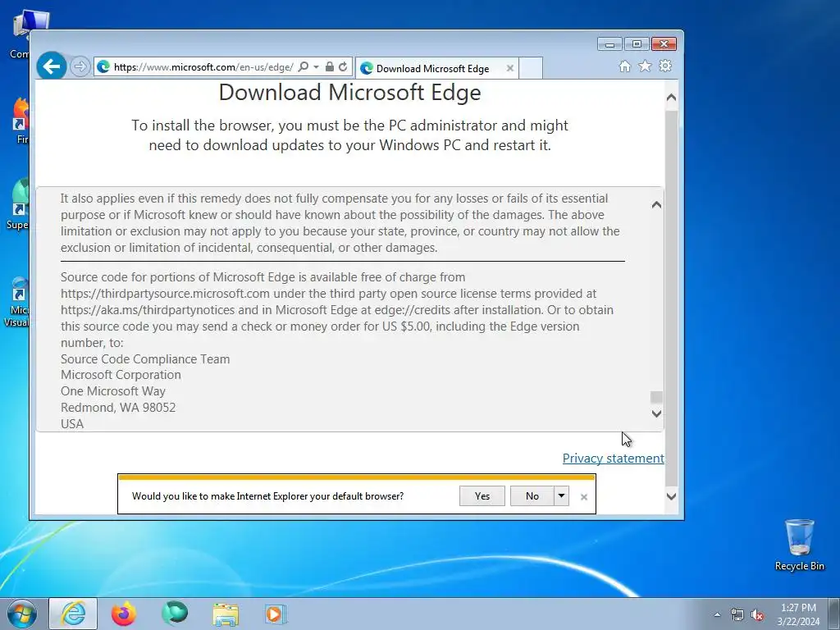Open the Favorites star icon

pos(645,66)
